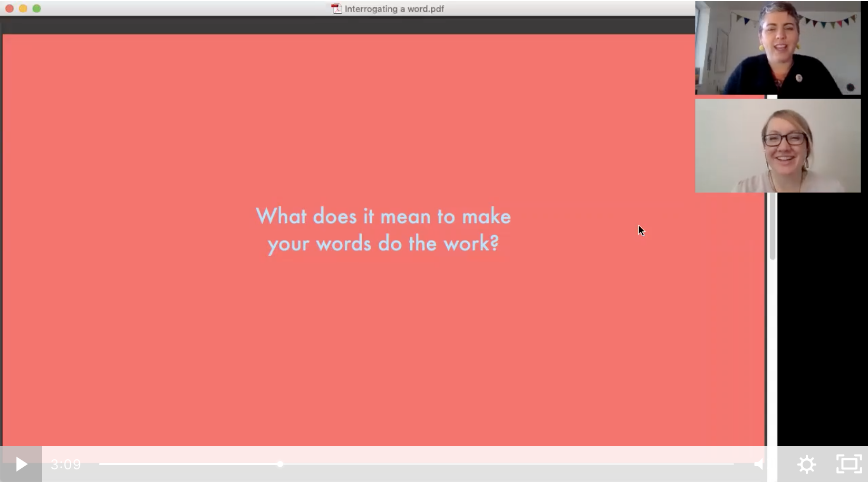Enter fullscreen mode
The height and width of the screenshot is (482, 868).
coord(849,464)
